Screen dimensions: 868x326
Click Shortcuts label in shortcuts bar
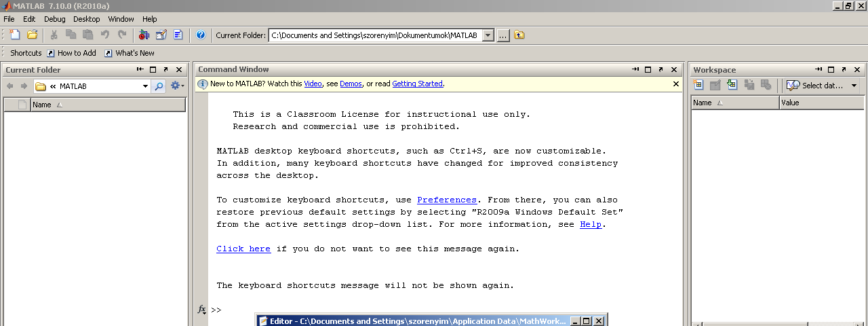[26, 53]
